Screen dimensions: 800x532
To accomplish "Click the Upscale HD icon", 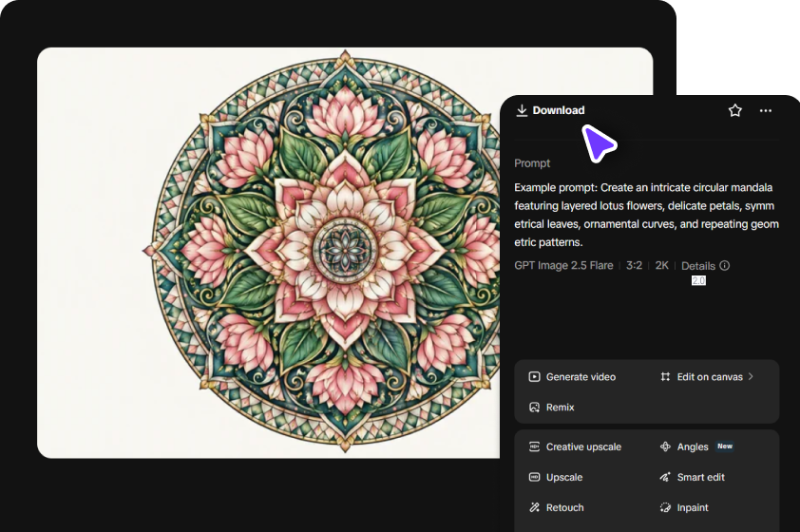I will [534, 478].
